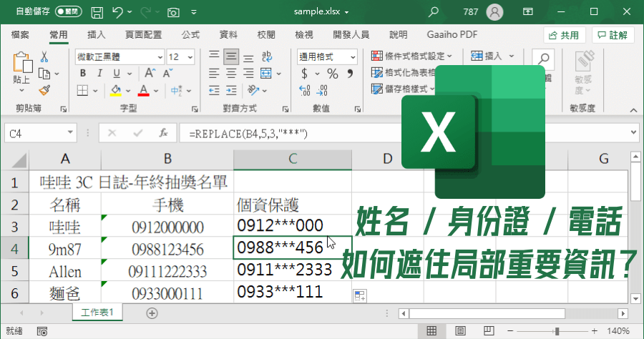Click the scissors Cut icon
Screen dimensions: 644x339
pos(44,56)
